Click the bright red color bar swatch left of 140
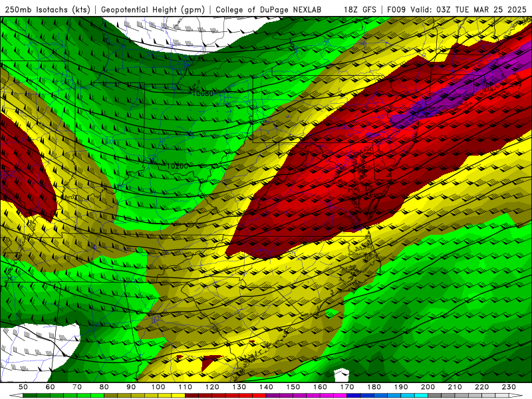Viewport: 532px width, 399px height. point(259,396)
